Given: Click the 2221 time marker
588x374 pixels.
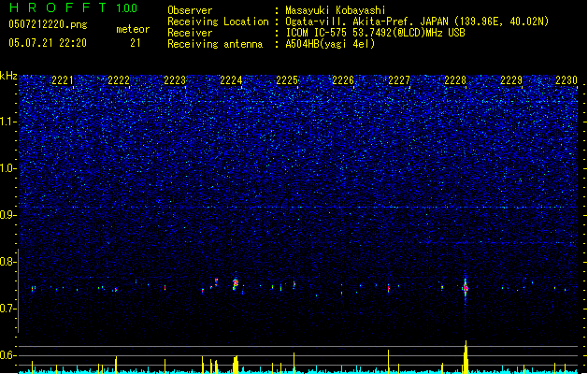Looking at the screenshot, I should [63, 80].
